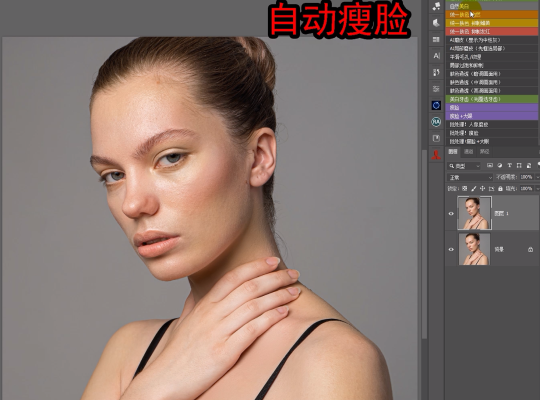Switch to the 图层 tab
The width and height of the screenshot is (540, 400).
[453, 152]
